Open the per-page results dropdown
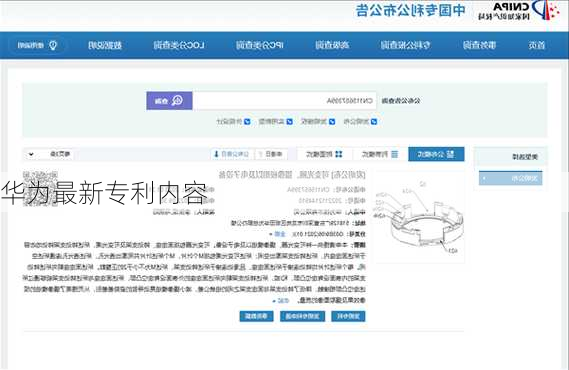Image resolution: width=569 pixels, height=370 pixels. (x=49, y=155)
